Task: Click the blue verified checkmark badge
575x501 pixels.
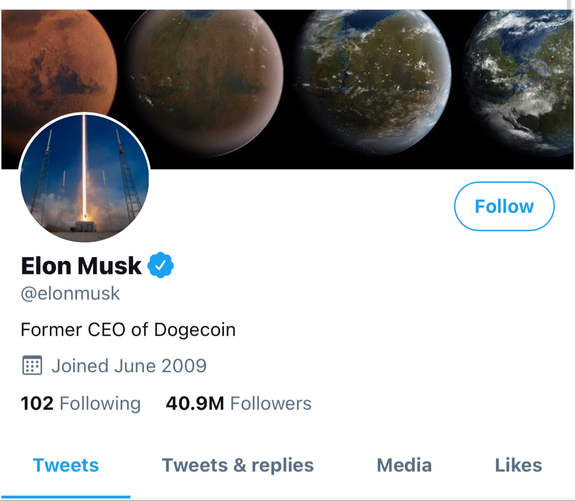Action: pos(160,265)
